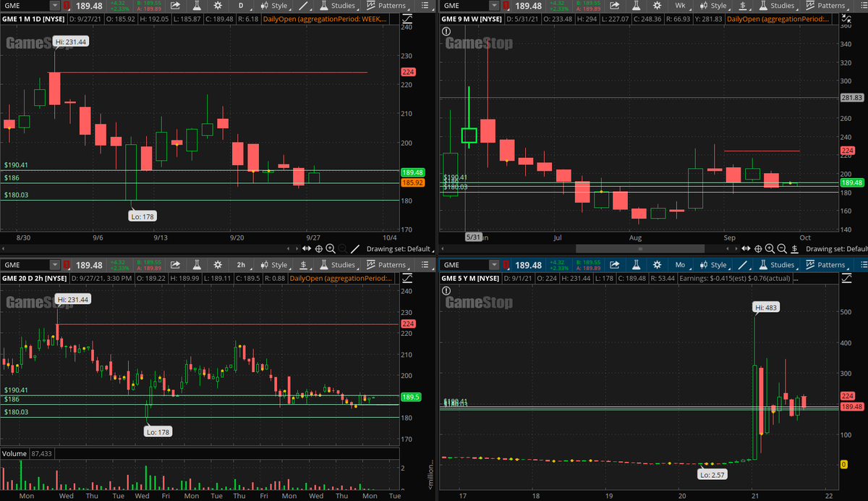Click the GME symbol field in weekly chart

[x=464, y=6]
